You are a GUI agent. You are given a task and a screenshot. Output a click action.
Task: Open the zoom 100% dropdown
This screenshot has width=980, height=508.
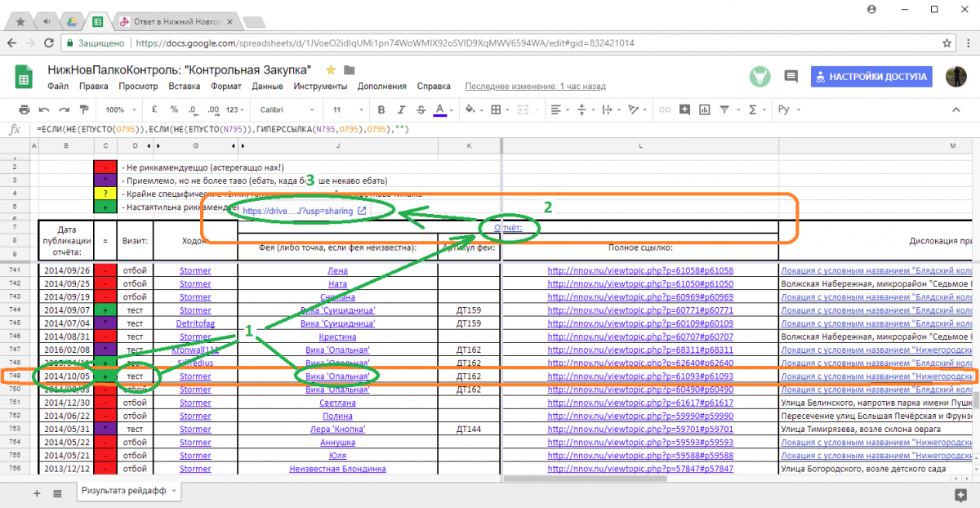pyautogui.click(x=119, y=109)
